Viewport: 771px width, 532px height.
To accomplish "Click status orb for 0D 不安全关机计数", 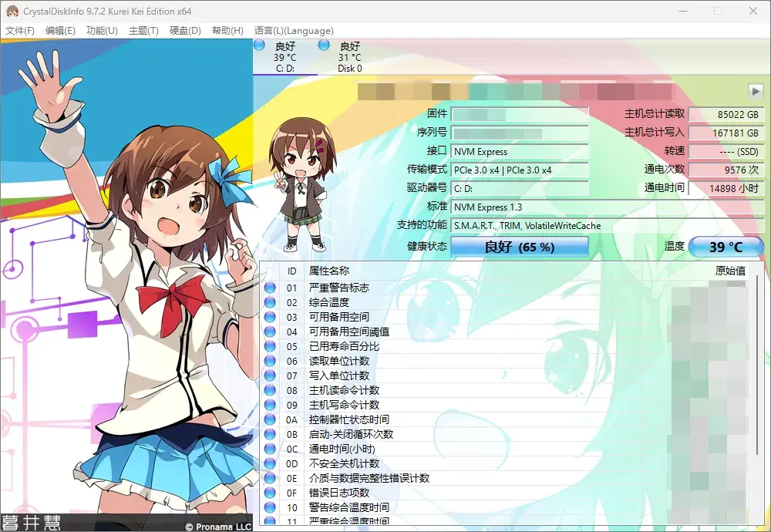I will coord(270,463).
